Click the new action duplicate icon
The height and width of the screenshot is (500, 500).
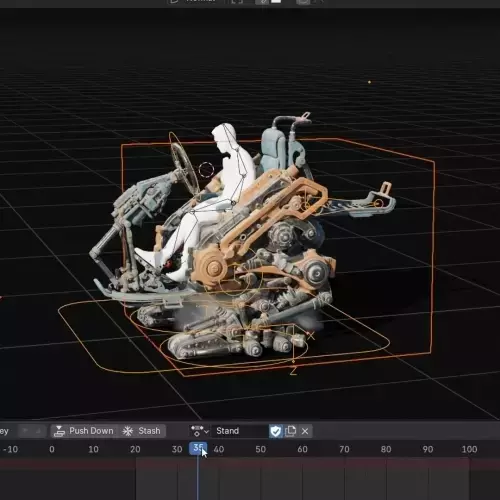coord(290,431)
